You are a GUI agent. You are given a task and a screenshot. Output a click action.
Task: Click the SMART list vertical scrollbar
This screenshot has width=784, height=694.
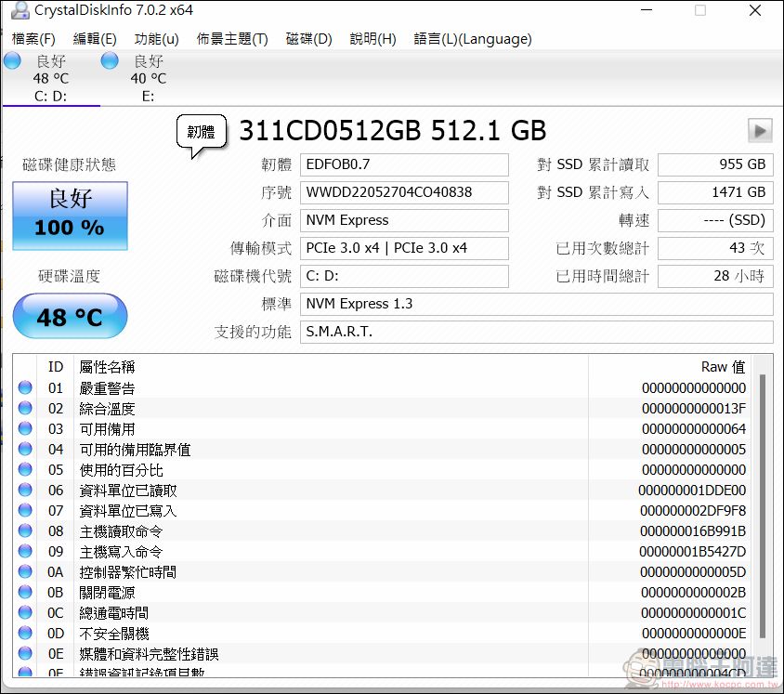coord(764,502)
